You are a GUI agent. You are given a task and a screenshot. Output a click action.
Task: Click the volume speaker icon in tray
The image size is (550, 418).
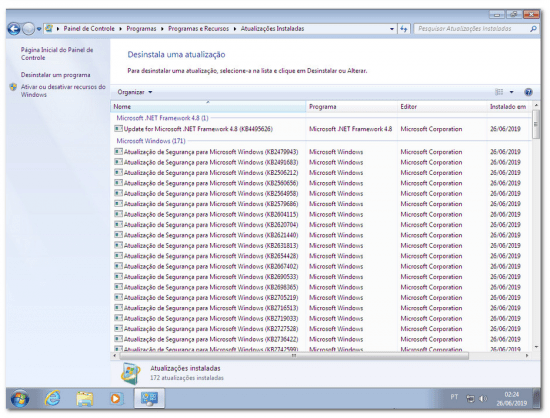click(483, 398)
